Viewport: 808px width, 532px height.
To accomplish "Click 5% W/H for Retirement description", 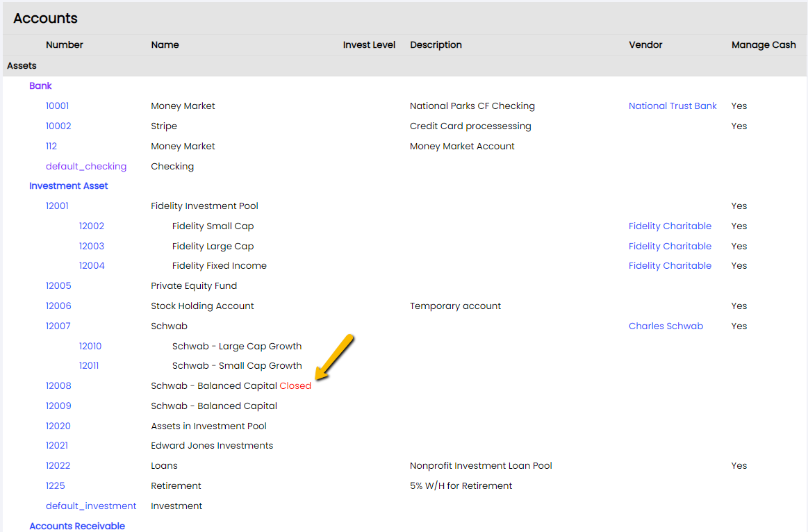I will [461, 485].
